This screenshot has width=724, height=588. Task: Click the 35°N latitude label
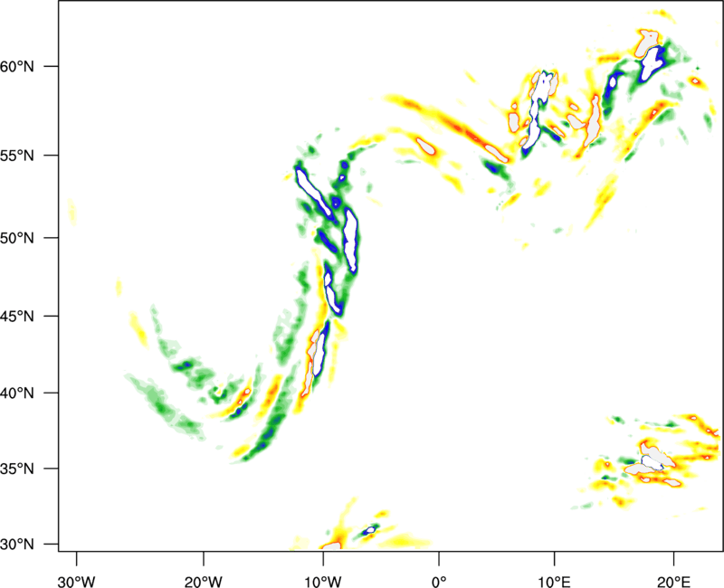(x=17, y=469)
